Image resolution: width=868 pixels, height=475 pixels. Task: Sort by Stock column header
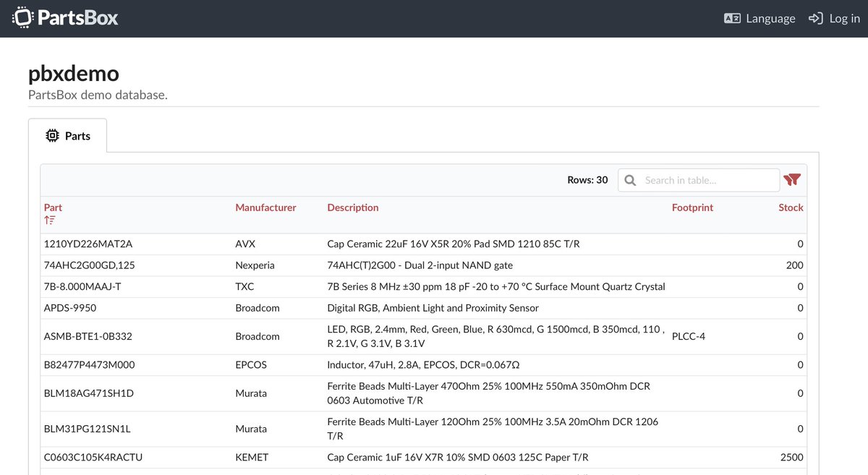[x=791, y=207]
